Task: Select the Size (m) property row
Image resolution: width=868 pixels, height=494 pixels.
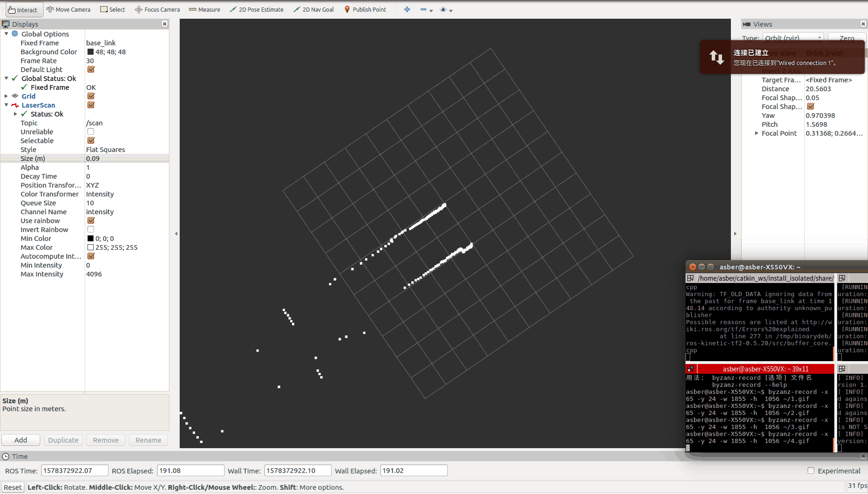Action: tap(85, 159)
